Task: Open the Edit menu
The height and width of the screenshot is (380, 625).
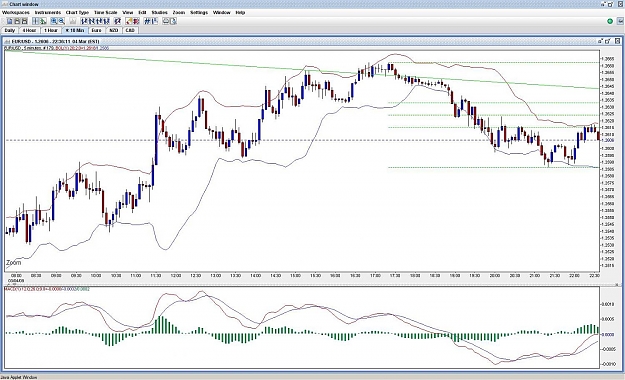Action: click(142, 12)
